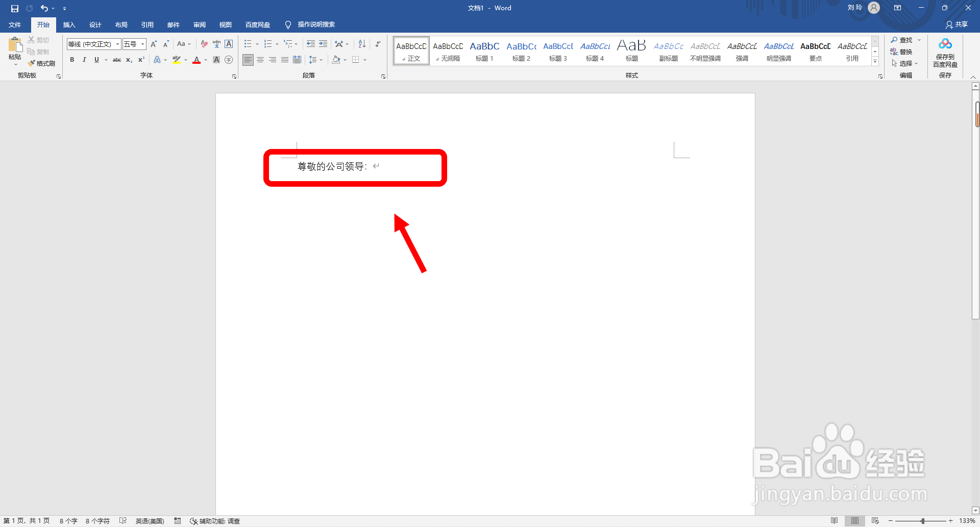This screenshot has height=527, width=980.
Task: Switch to the 布局 tab
Action: [x=121, y=24]
